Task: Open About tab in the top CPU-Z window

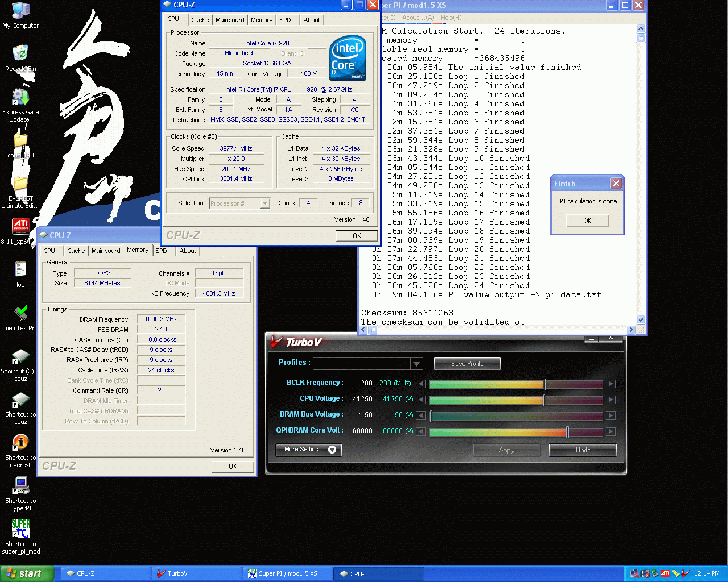Action: pos(312,20)
